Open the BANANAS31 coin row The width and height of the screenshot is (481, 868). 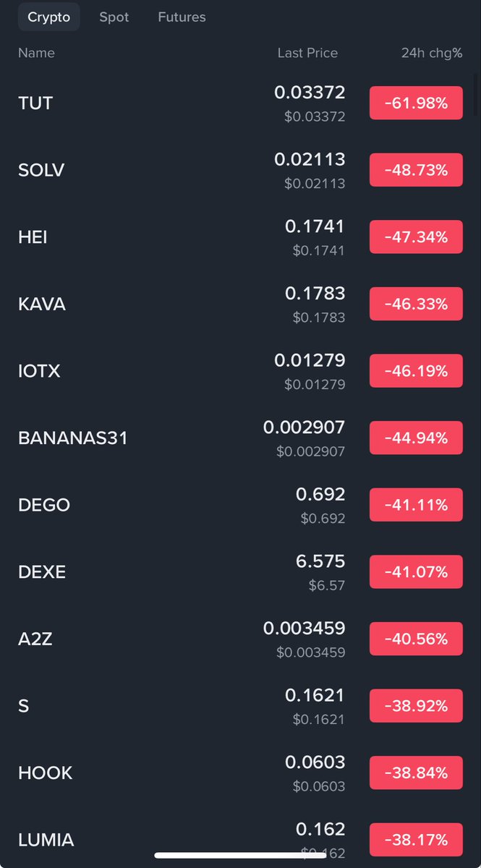[72, 438]
